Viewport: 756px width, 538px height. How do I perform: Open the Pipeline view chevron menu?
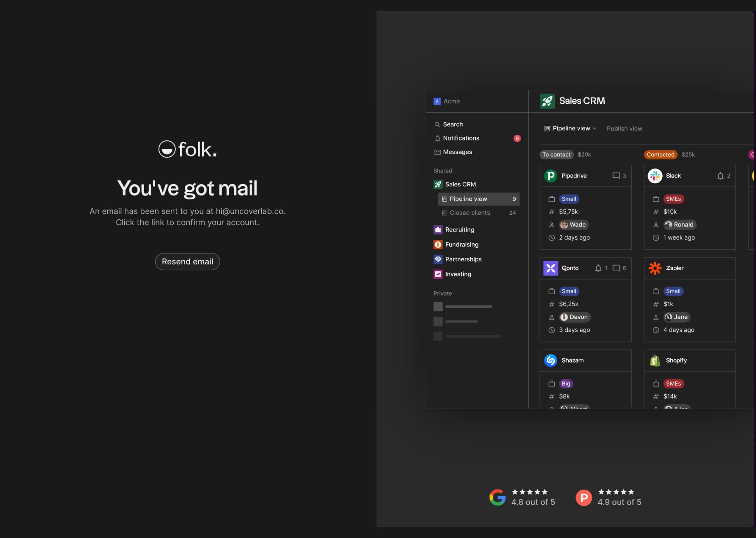[x=595, y=128]
